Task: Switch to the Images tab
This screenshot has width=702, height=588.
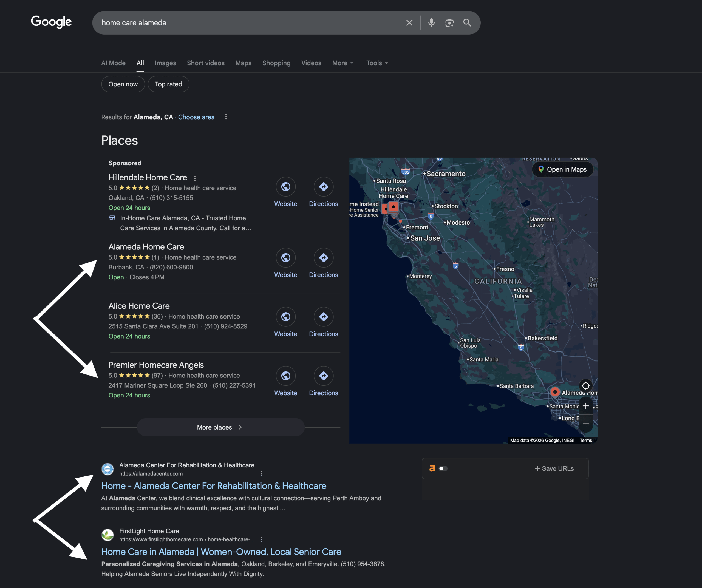Action: coord(165,63)
